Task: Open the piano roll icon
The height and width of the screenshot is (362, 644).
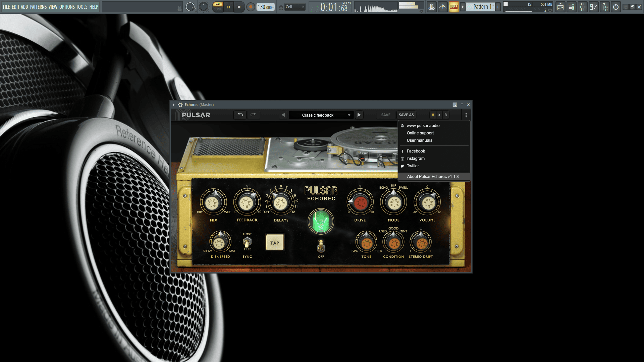Action: (x=594, y=7)
